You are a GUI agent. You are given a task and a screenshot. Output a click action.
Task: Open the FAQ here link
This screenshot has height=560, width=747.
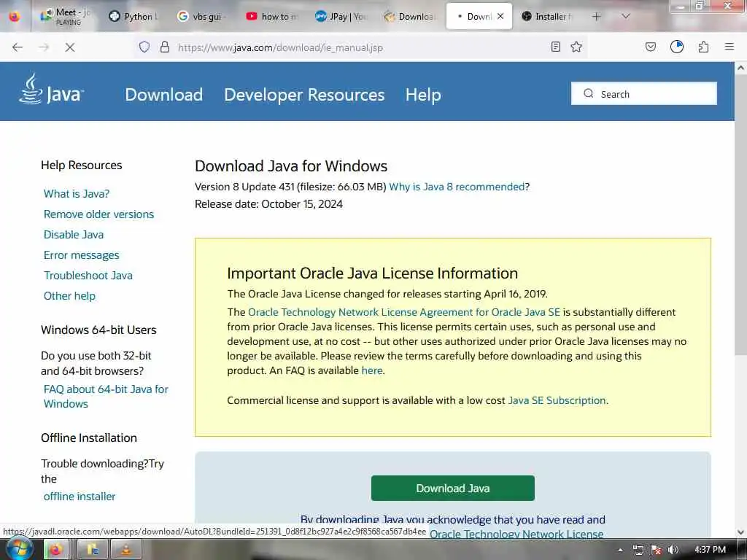coord(371,370)
